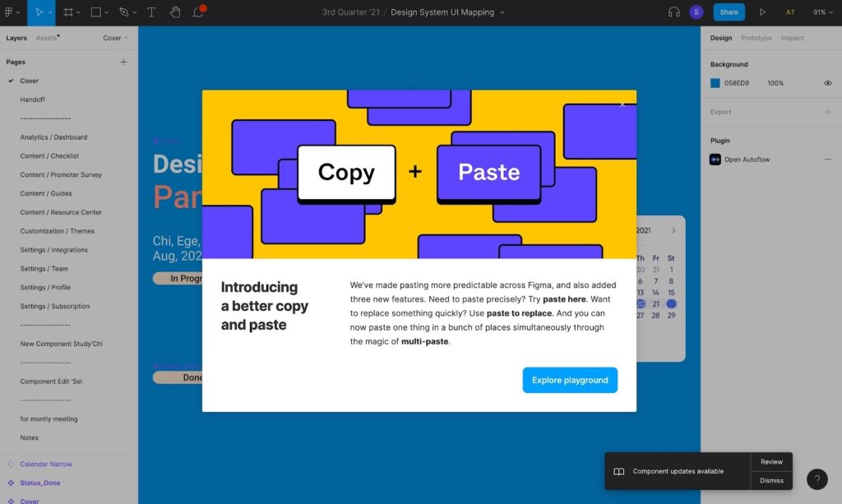Switch to the Assets tab
Screen dimensions: 842x504
pos(46,37)
